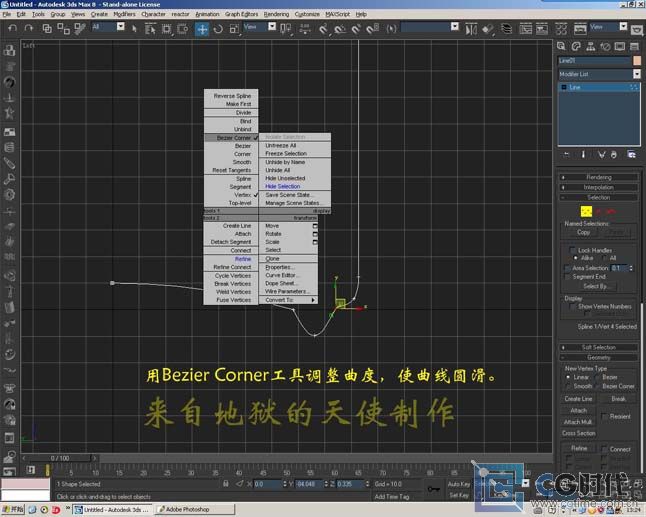
Task: Switch to the Utilities command panel tab
Action: coord(634,46)
